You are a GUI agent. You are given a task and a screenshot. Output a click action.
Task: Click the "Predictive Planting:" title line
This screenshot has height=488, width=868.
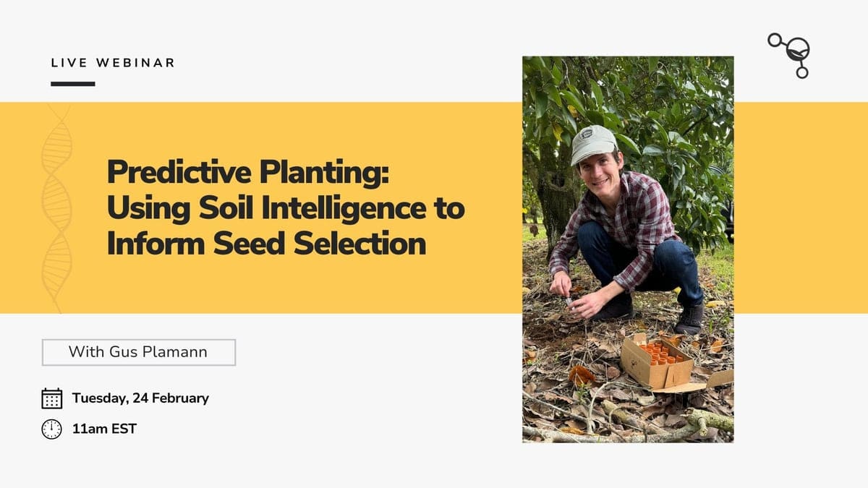248,174
